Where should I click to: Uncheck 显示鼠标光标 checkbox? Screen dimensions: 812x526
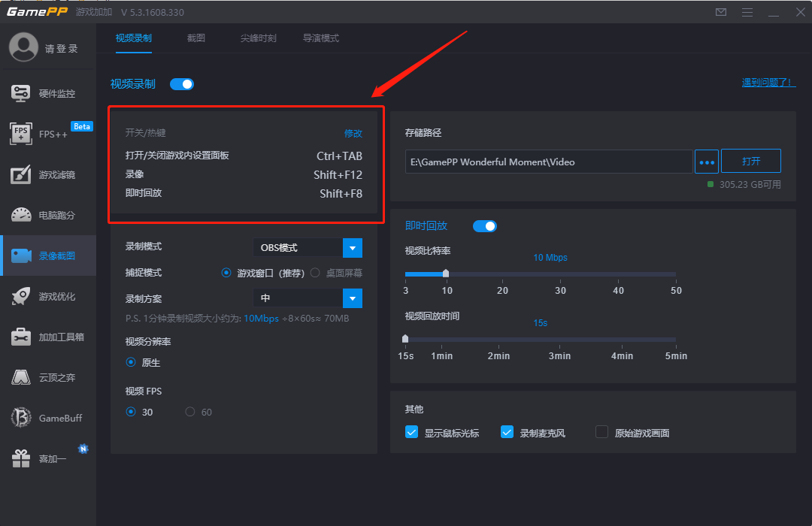(412, 432)
